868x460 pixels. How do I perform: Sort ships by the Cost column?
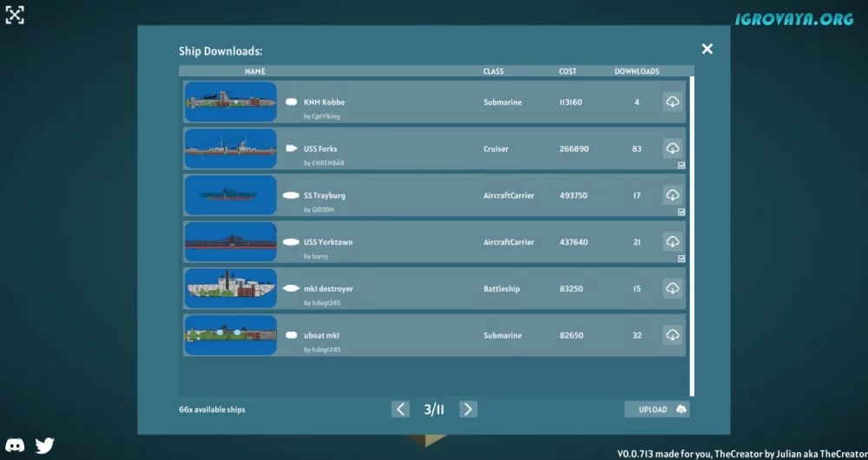click(x=568, y=71)
